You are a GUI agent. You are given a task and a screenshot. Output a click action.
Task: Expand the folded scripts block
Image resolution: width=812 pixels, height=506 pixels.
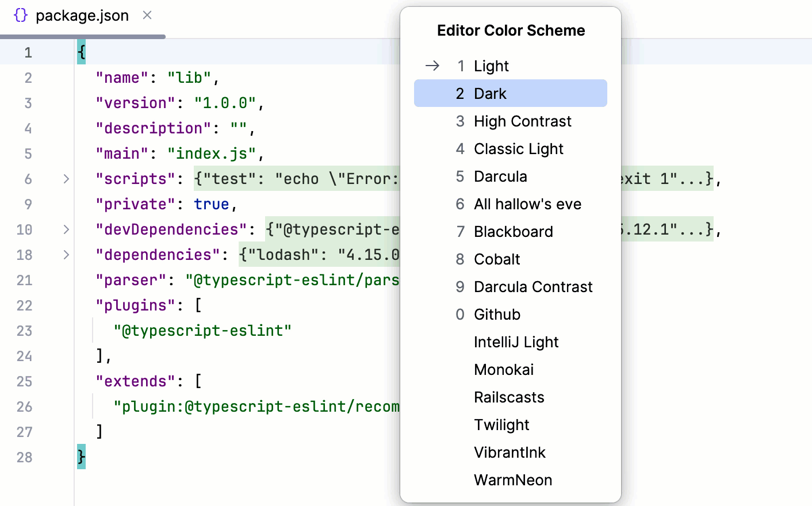click(66, 179)
